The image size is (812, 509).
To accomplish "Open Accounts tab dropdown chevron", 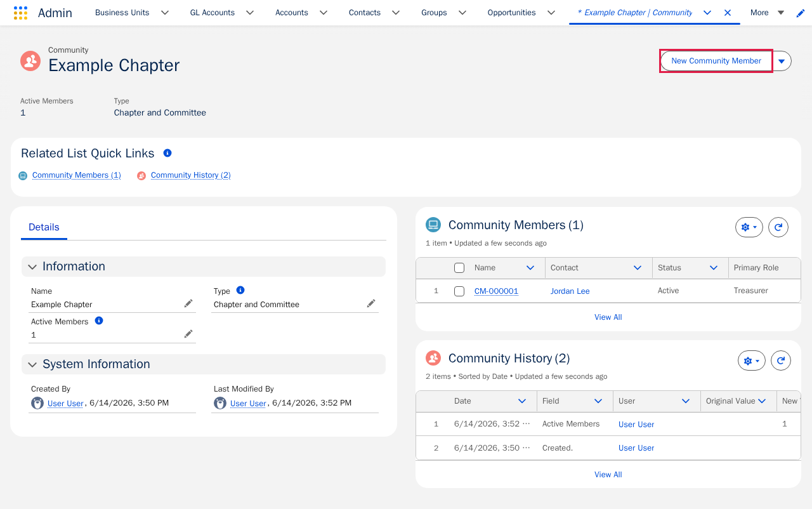I will (324, 13).
